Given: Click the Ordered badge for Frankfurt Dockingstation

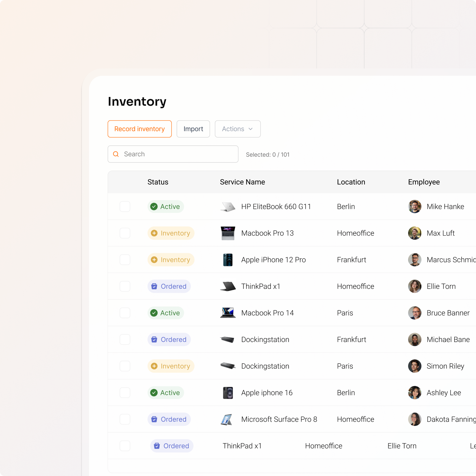Looking at the screenshot, I should click(169, 339).
